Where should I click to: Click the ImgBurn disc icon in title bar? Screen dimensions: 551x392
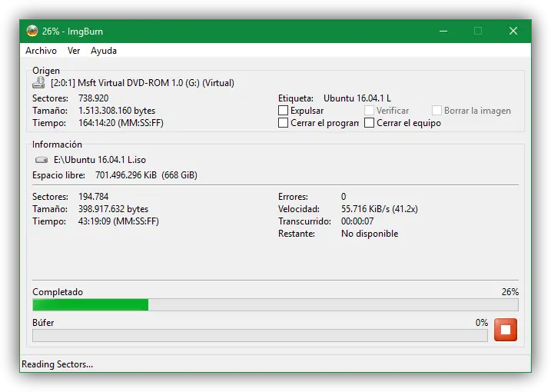[32, 31]
